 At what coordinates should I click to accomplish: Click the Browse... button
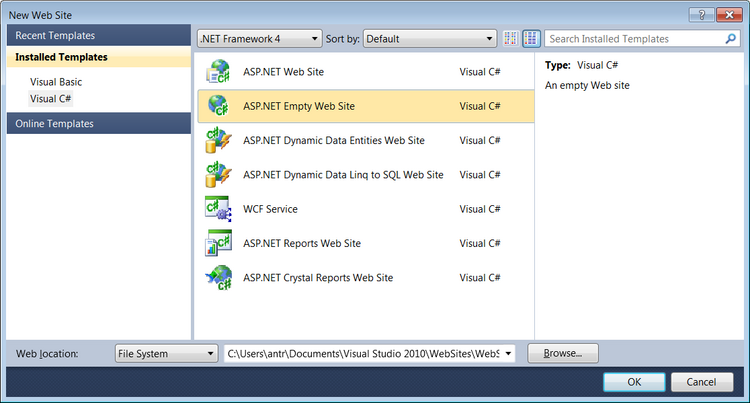coord(563,353)
